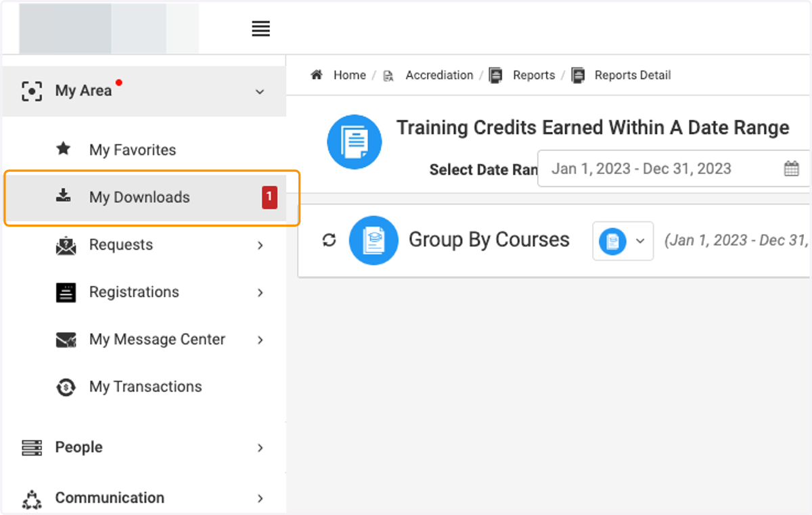Viewport: 812px width, 515px height.
Task: Click the Training Credits Earned title text
Action: 593,128
